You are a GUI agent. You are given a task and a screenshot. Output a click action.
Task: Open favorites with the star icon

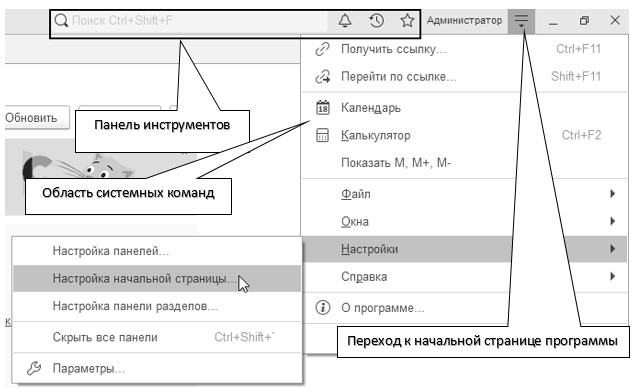pyautogui.click(x=407, y=20)
